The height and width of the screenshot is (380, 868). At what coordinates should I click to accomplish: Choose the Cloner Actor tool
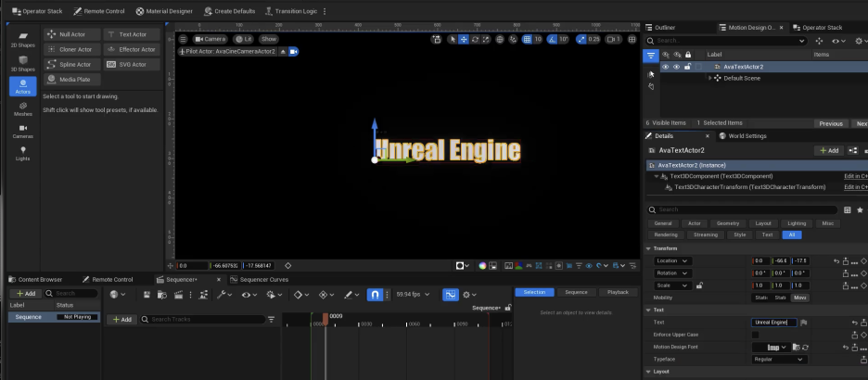tap(72, 49)
